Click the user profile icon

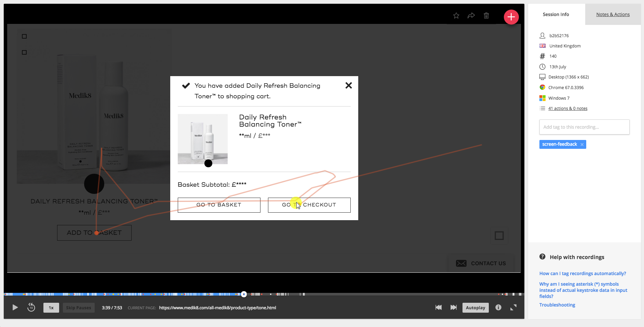(542, 35)
